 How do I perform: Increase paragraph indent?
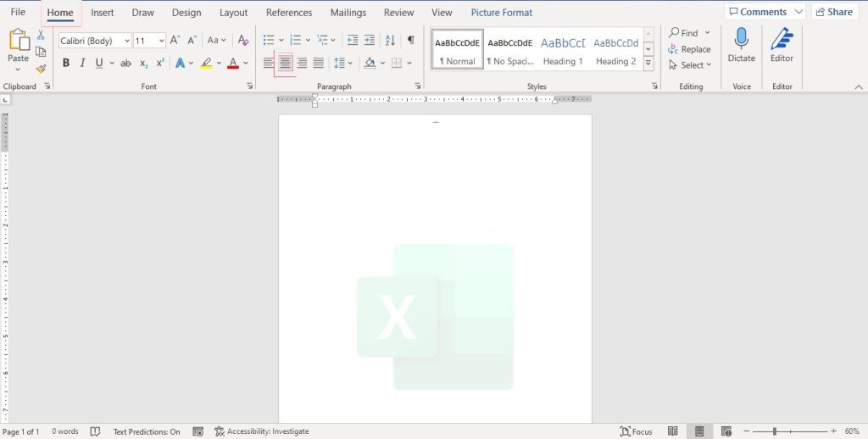click(370, 41)
